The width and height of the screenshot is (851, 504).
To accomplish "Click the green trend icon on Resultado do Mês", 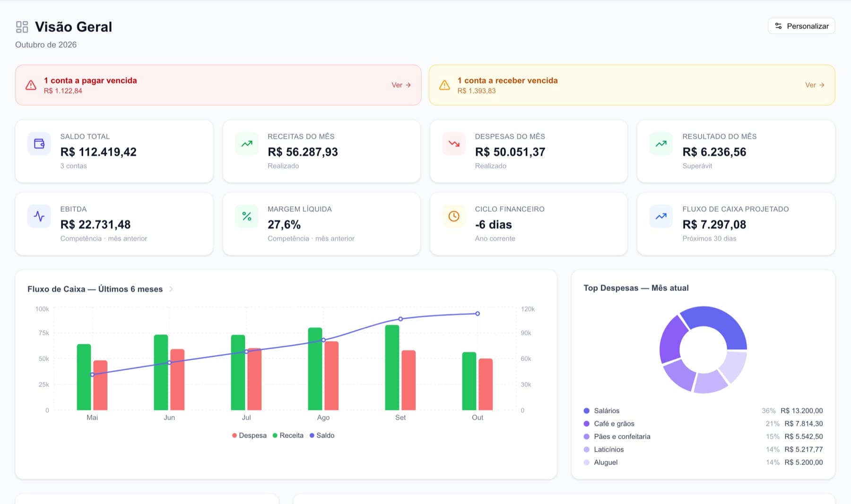I will [661, 144].
